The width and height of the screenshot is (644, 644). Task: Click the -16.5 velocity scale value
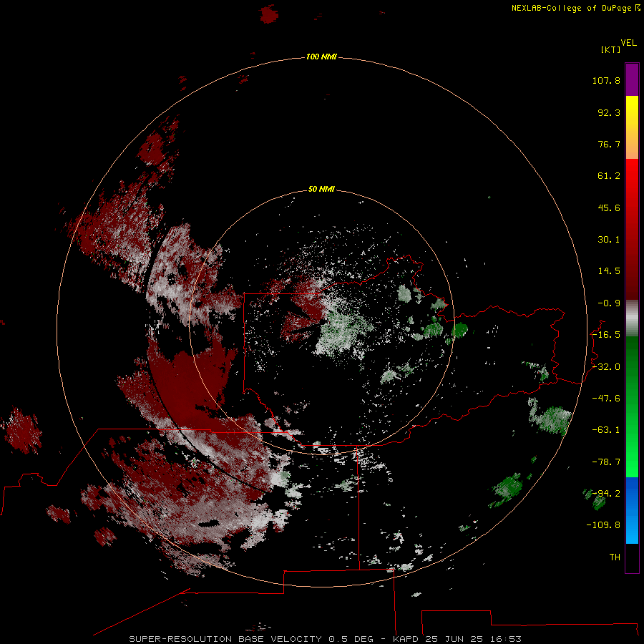pos(606,335)
